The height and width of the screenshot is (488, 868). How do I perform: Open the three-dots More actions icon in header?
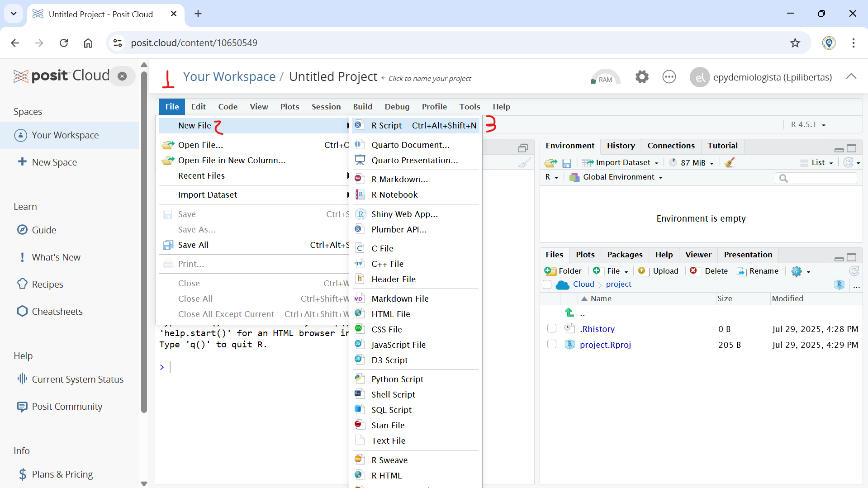pyautogui.click(x=669, y=77)
